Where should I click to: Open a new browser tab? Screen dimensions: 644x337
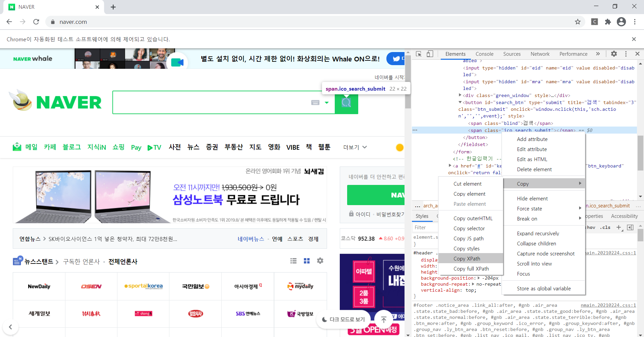pyautogui.click(x=113, y=7)
